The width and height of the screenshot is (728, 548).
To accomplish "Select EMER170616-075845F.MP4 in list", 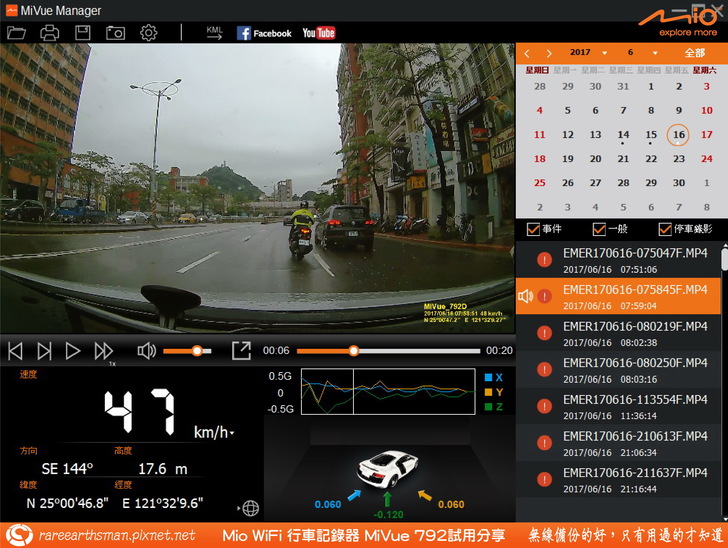I will [x=618, y=296].
